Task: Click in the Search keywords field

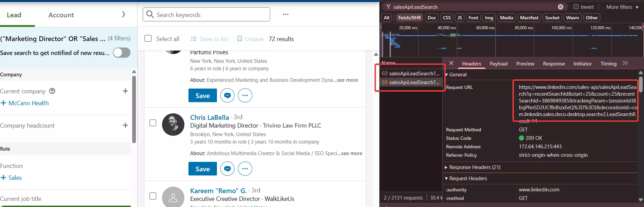Action: point(206,14)
